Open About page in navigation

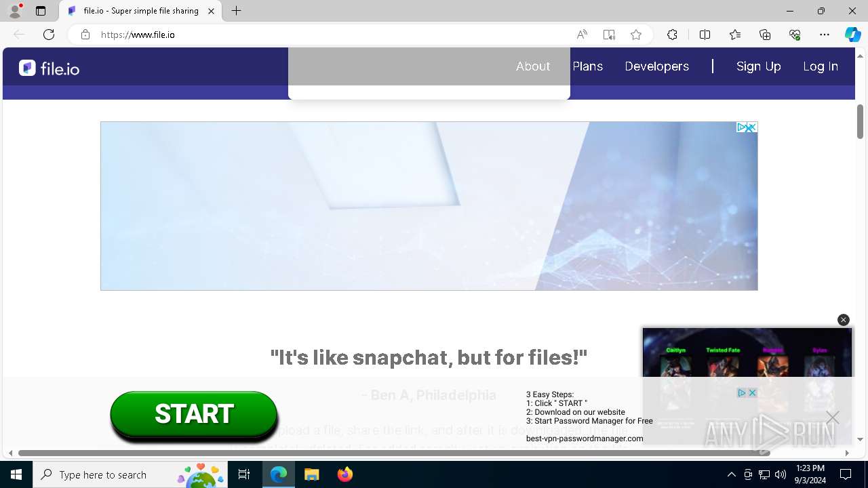coord(533,66)
